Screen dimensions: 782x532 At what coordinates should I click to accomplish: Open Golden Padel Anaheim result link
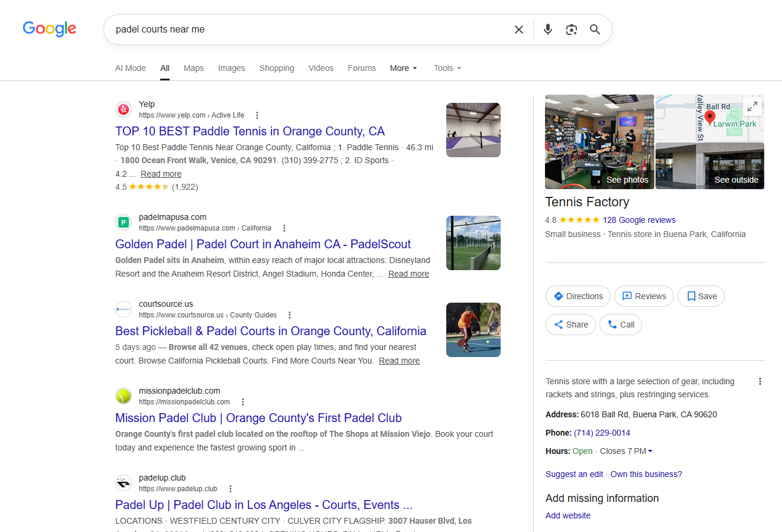point(263,244)
